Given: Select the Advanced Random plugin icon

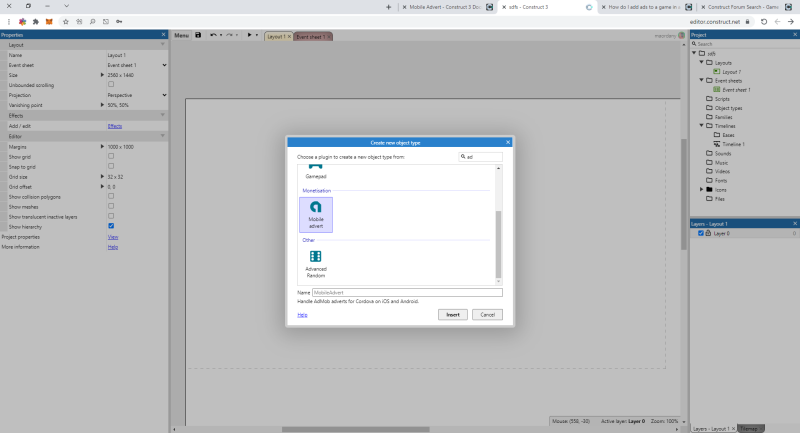Looking at the screenshot, I should 316,257.
